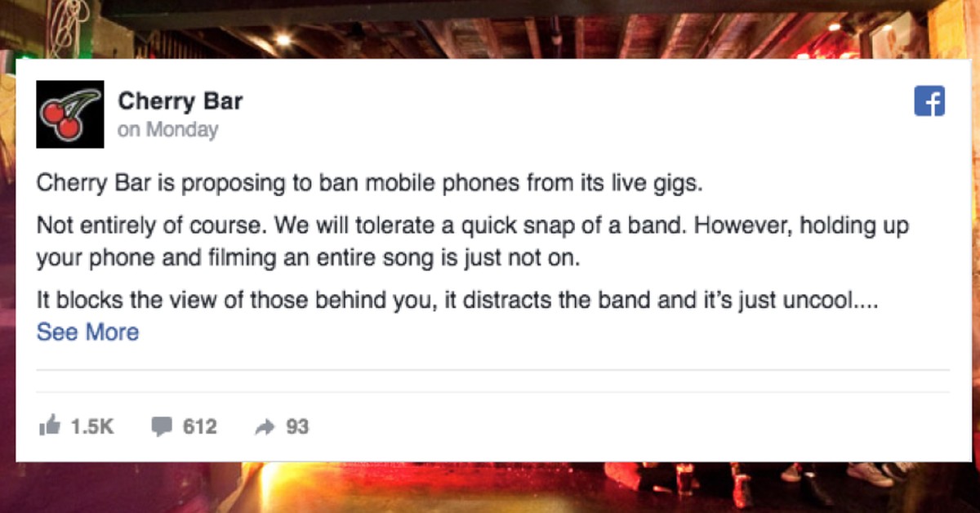The width and height of the screenshot is (980, 513).
Task: Click the thumbs-up like icon
Action: (49, 426)
